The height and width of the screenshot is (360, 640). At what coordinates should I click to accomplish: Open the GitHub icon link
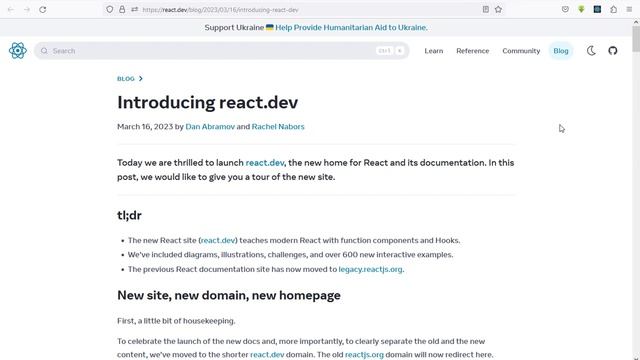point(613,51)
